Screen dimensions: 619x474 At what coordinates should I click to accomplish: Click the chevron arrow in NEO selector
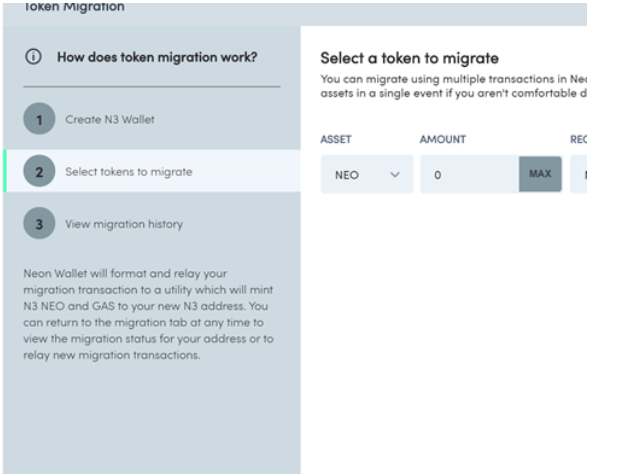point(395,174)
